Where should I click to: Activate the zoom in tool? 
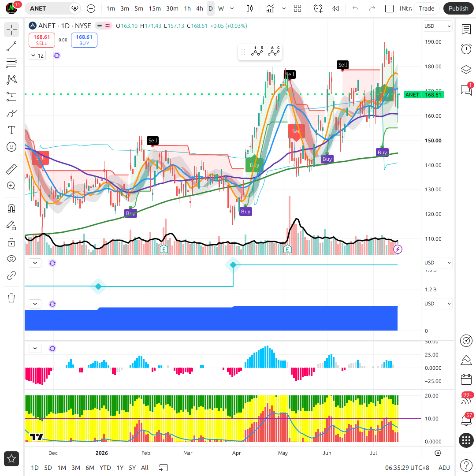[11, 186]
